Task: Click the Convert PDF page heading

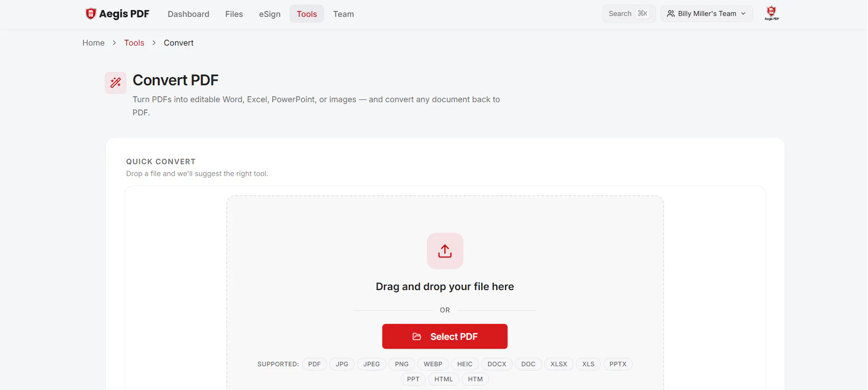Action: pyautogui.click(x=176, y=80)
